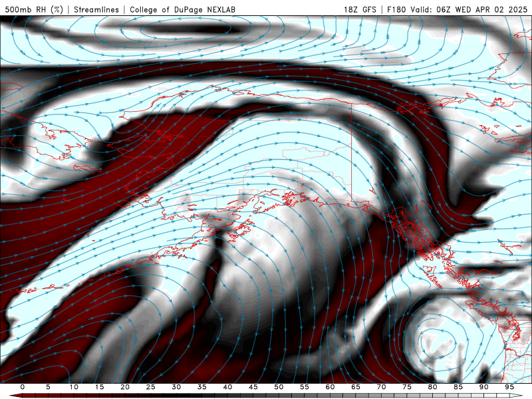Click the "500mb RH (%)" title text
532x399 pixels.
[x=34, y=9]
